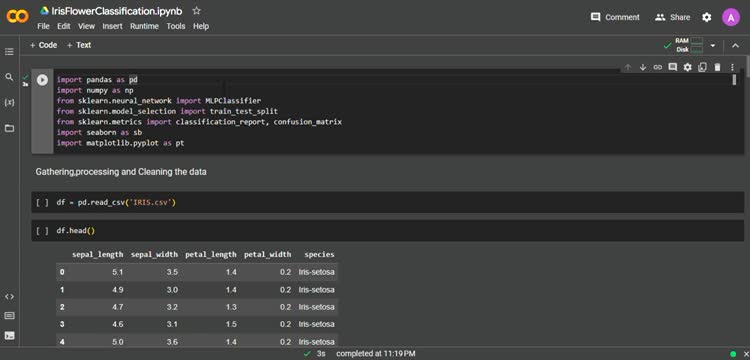Click the run bracket of the df.head() cell
Viewport: 750px width, 360px height.
(x=42, y=230)
